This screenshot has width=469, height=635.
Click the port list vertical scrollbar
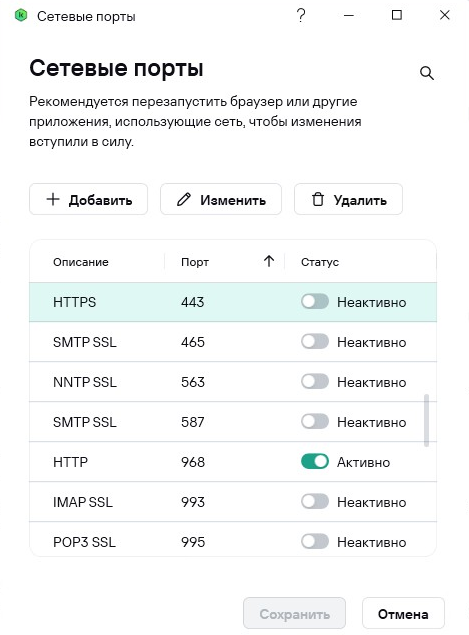click(426, 420)
